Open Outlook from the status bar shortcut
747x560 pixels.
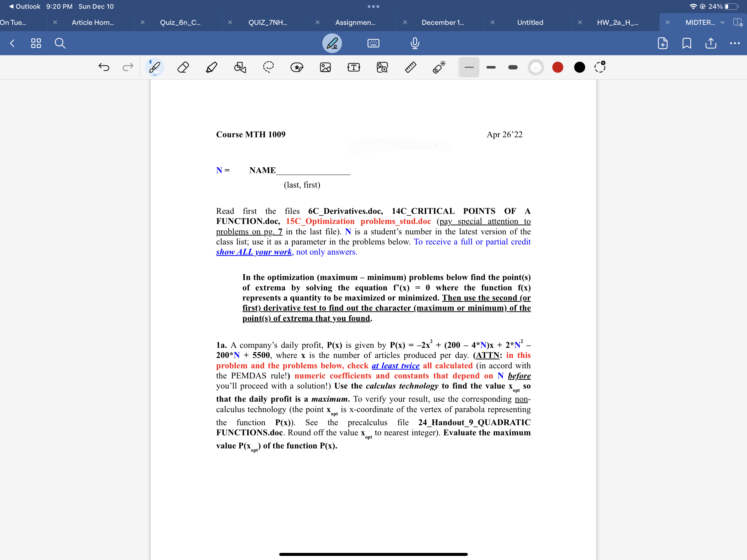24,6
